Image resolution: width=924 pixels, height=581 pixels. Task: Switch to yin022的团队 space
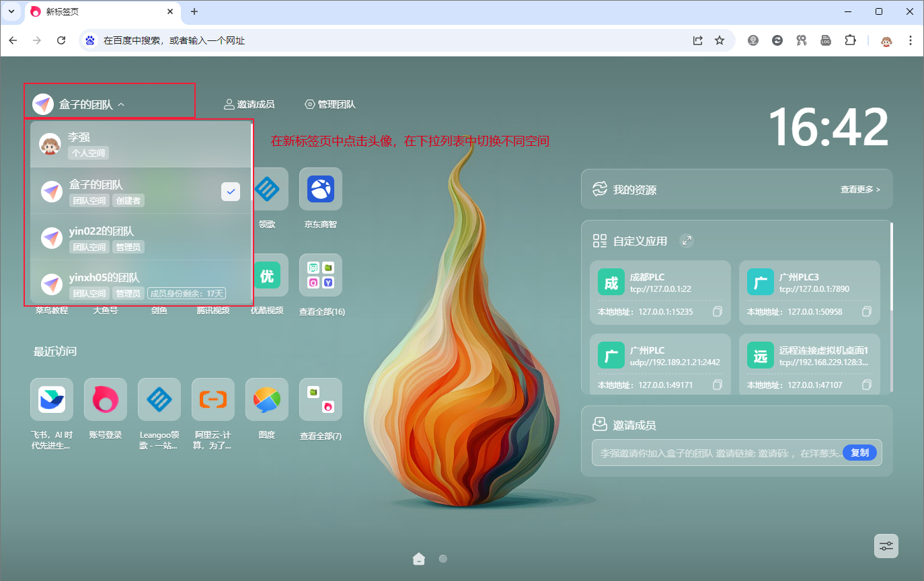tap(141, 238)
